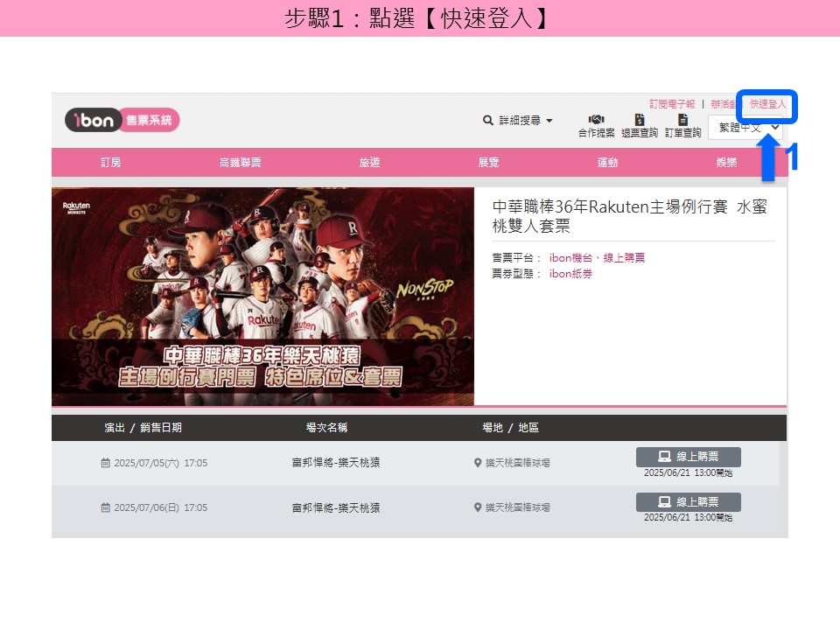Click the 合作提案 handshake icon
The image size is (840, 630).
click(596, 120)
